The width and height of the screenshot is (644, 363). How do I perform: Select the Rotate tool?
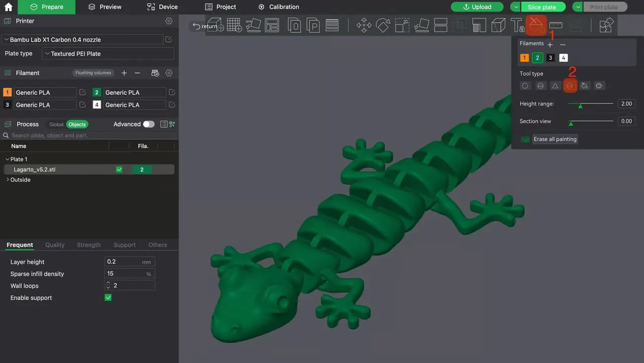(383, 25)
